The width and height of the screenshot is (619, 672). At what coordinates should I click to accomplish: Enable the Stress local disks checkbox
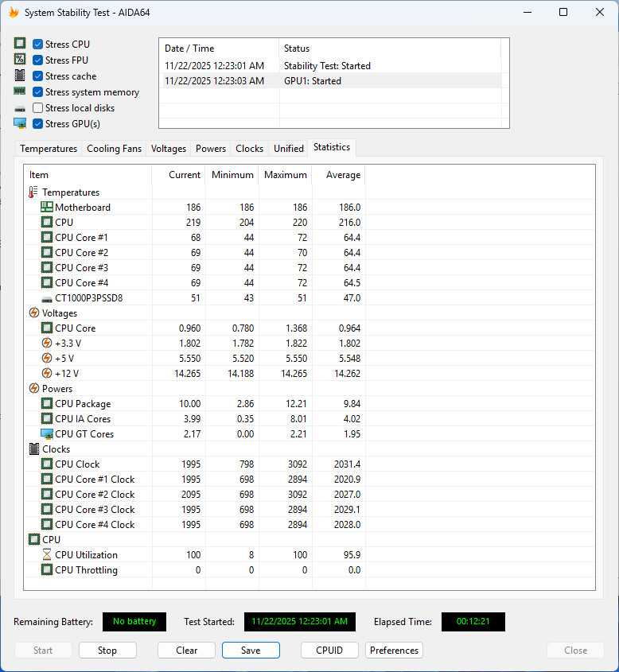pyautogui.click(x=37, y=108)
